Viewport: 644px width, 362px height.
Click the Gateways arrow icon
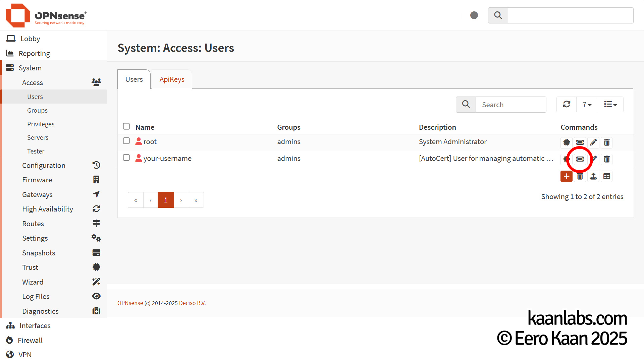(96, 194)
